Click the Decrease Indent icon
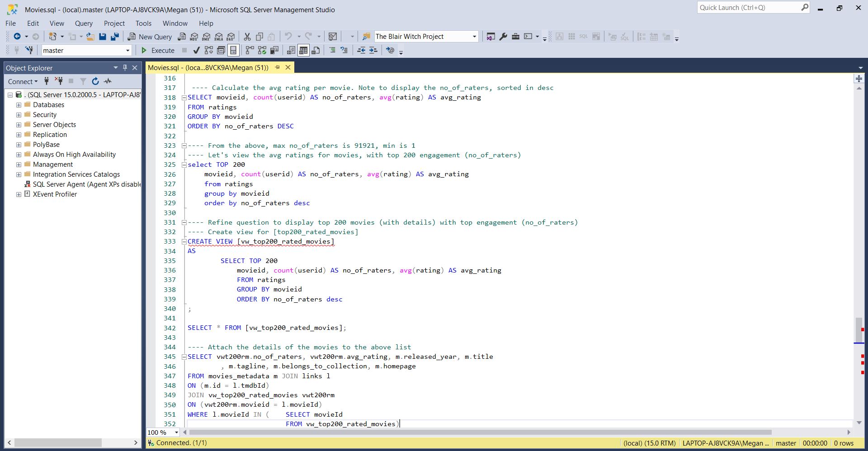Screen dimensions: 868x451 [361, 50]
